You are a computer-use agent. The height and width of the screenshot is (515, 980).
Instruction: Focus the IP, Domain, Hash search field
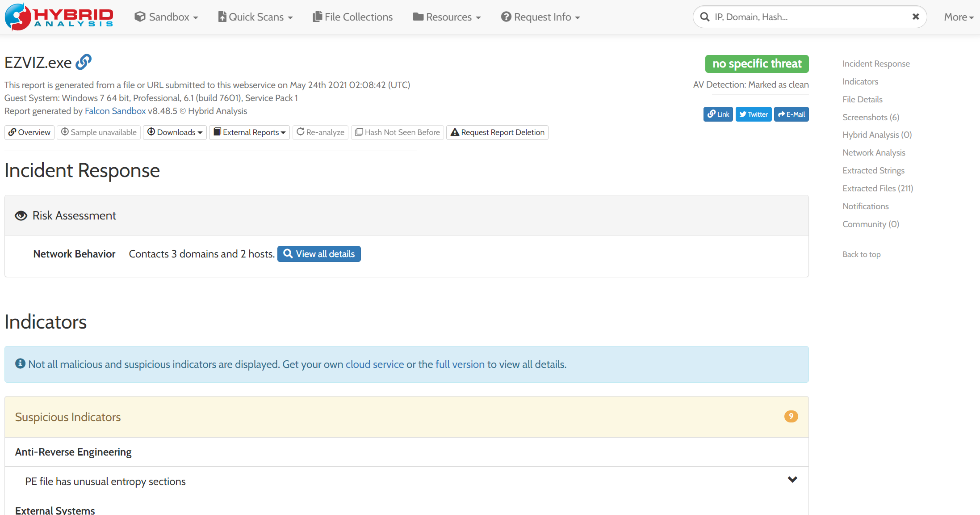[x=809, y=17]
